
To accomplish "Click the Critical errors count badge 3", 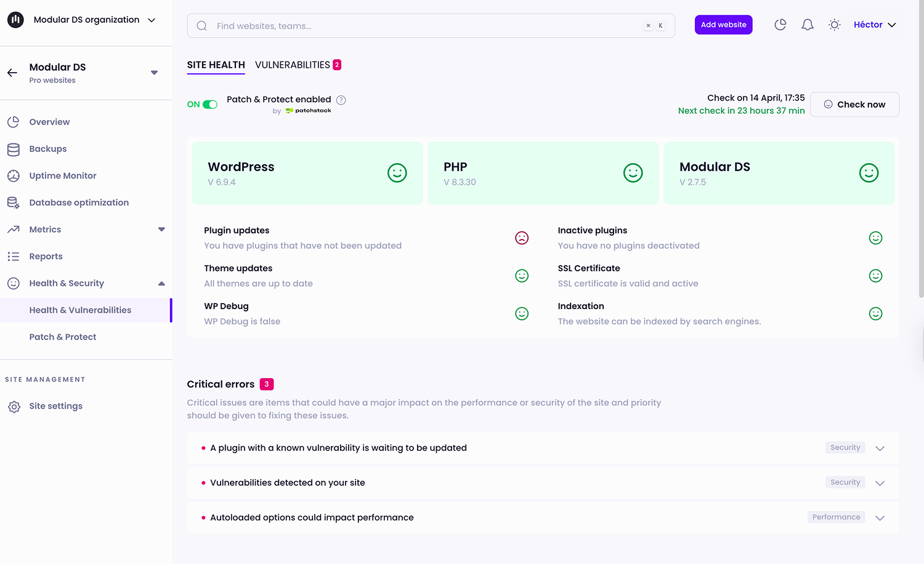I will 267,384.
